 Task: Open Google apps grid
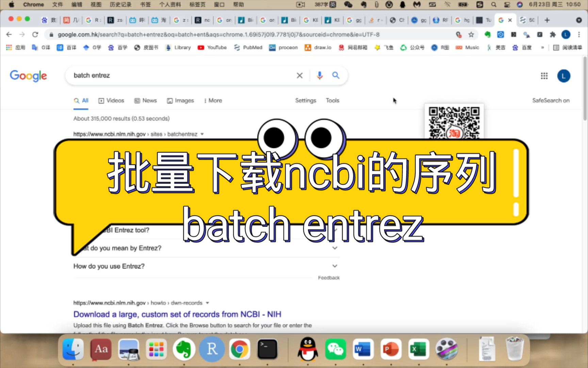point(544,76)
